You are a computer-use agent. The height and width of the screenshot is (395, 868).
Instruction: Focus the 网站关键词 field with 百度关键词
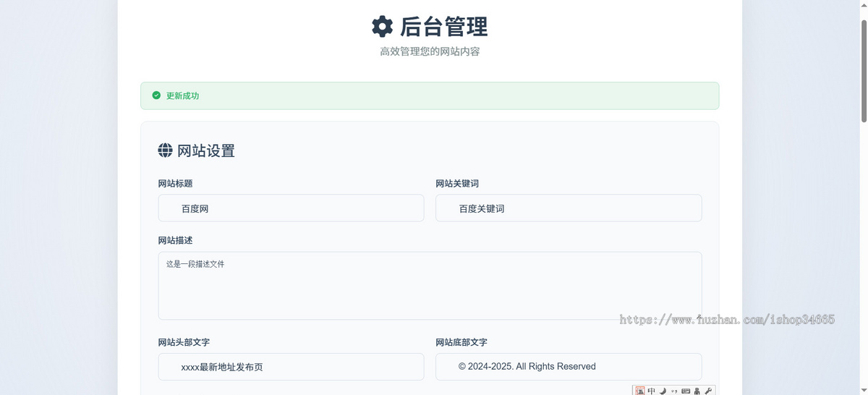click(x=569, y=208)
